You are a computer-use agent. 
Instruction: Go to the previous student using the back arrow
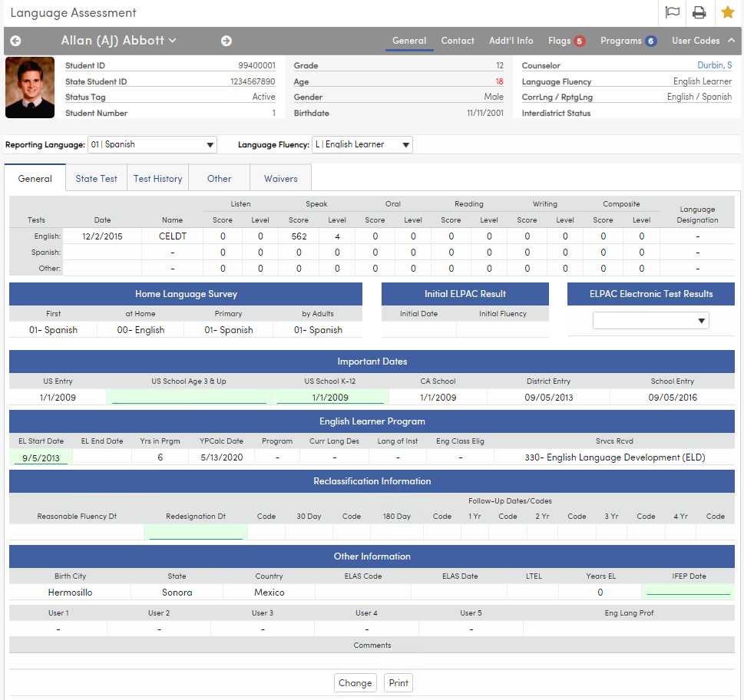click(15, 41)
